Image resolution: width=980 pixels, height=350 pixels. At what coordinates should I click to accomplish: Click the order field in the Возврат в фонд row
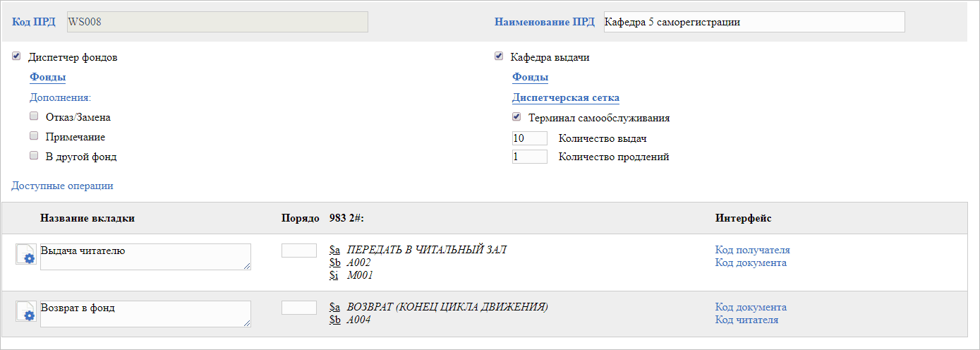(x=298, y=308)
